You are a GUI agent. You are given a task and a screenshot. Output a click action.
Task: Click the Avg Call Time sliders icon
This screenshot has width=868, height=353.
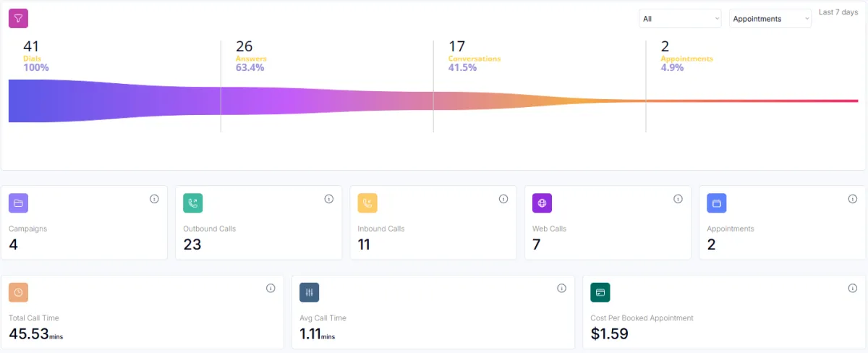tap(310, 292)
